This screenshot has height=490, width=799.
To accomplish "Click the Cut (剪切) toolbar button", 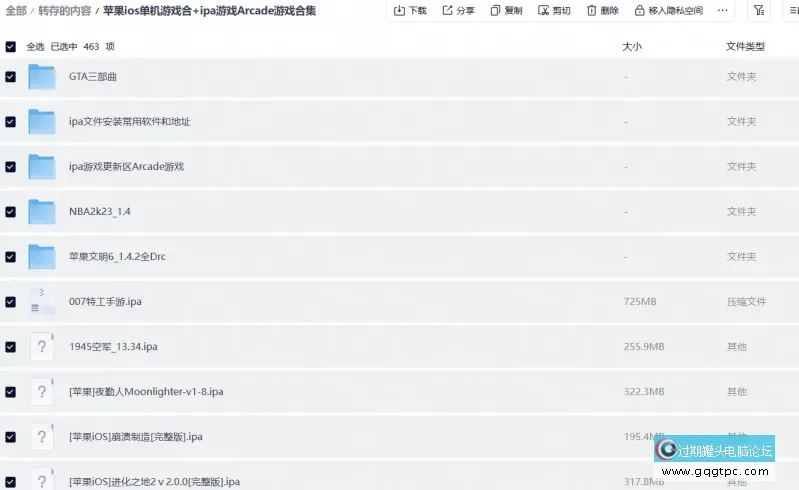I will 554,10.
